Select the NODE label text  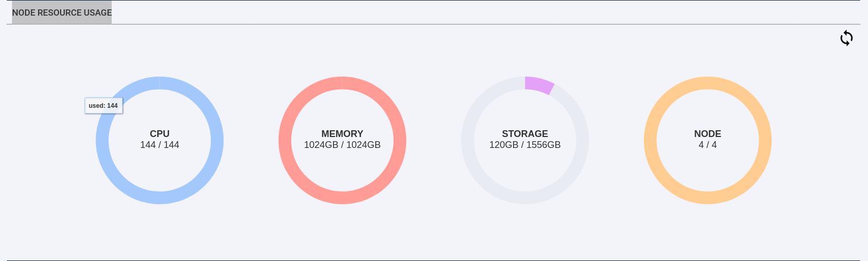coord(708,134)
